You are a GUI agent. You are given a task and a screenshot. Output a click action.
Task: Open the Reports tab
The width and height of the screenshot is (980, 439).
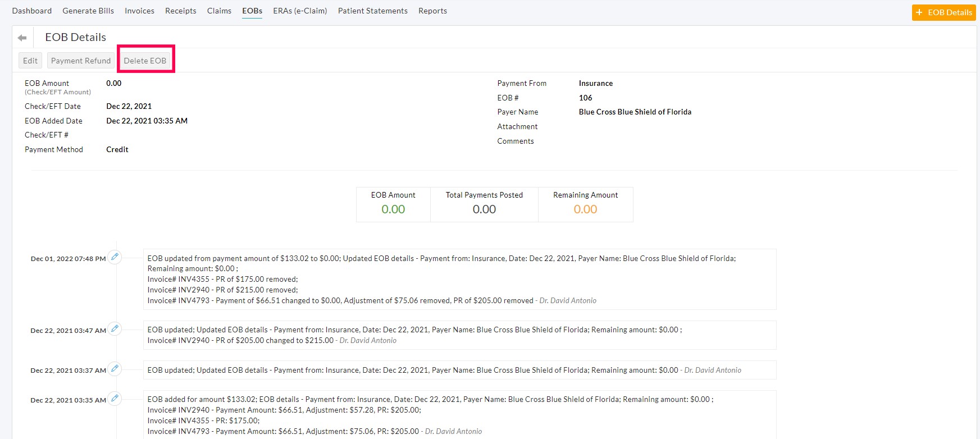point(432,11)
